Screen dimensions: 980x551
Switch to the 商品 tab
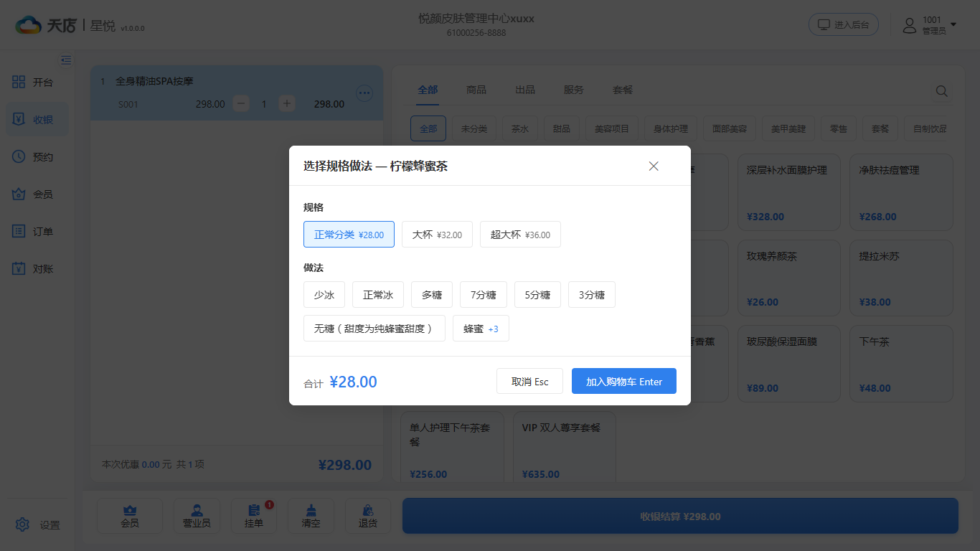click(x=476, y=90)
